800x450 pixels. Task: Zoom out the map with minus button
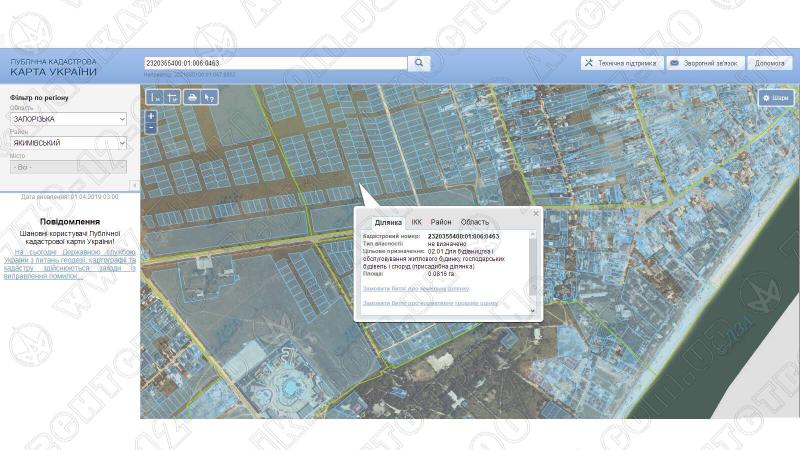pos(151,128)
